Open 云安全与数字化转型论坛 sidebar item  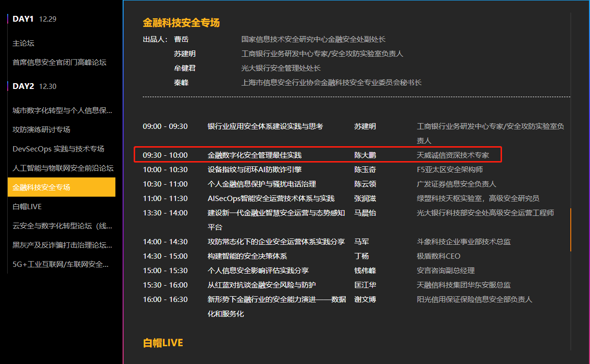coord(62,226)
